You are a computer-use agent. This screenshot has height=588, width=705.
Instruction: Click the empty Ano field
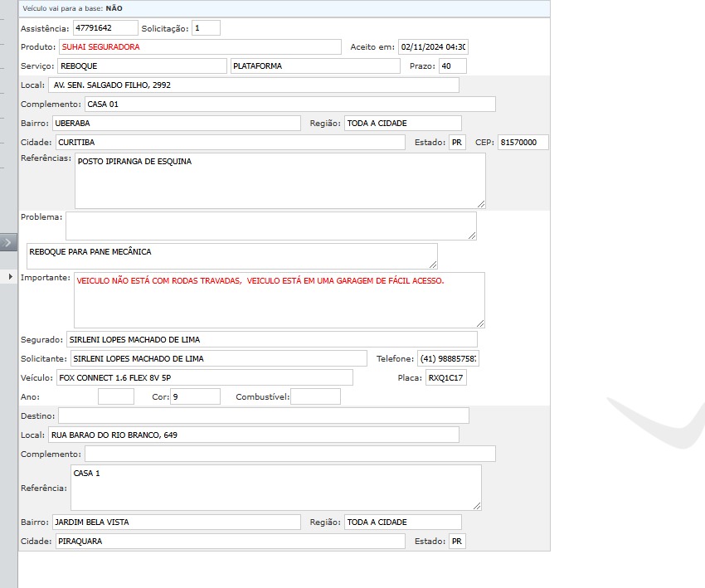click(x=116, y=397)
